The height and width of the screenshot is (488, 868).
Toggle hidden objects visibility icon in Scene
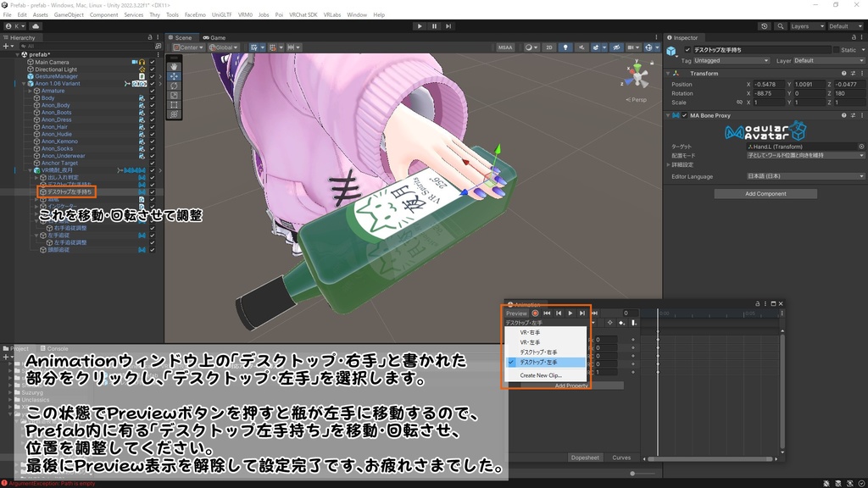click(x=615, y=47)
